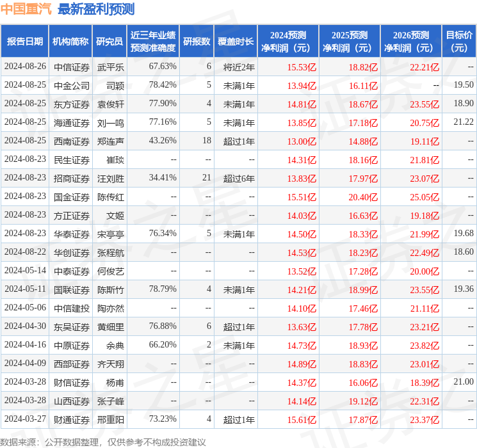Click analyst name 刘一鸣
Screen dimensions: 477x448
(x=110, y=123)
